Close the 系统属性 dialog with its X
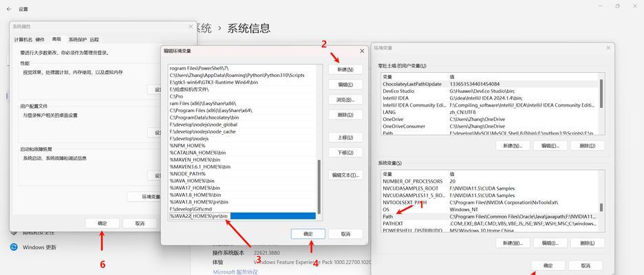Image resolution: width=644 pixels, height=275 pixels. pos(191,26)
